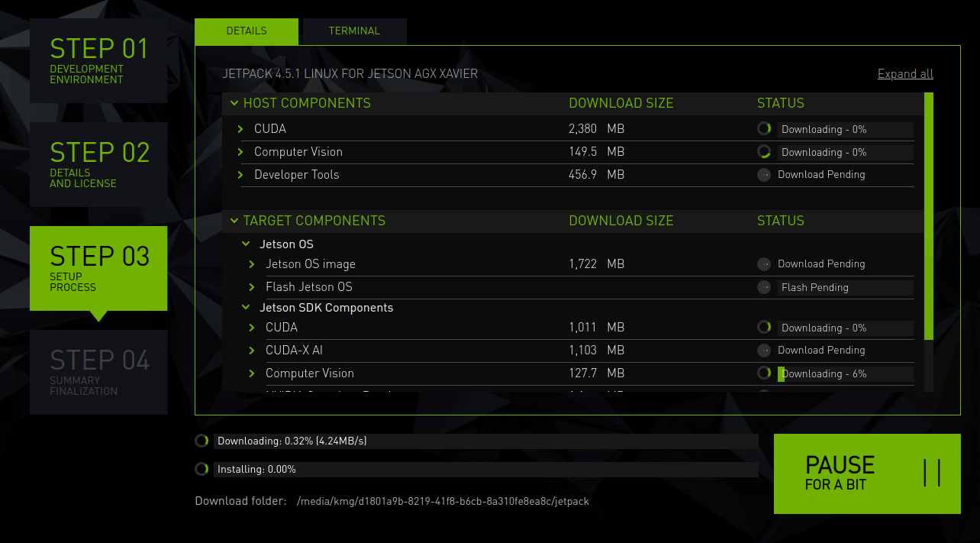Screen dimensions: 980x543
Task: Select Step 04 Summary Finalization
Action: [x=98, y=372]
